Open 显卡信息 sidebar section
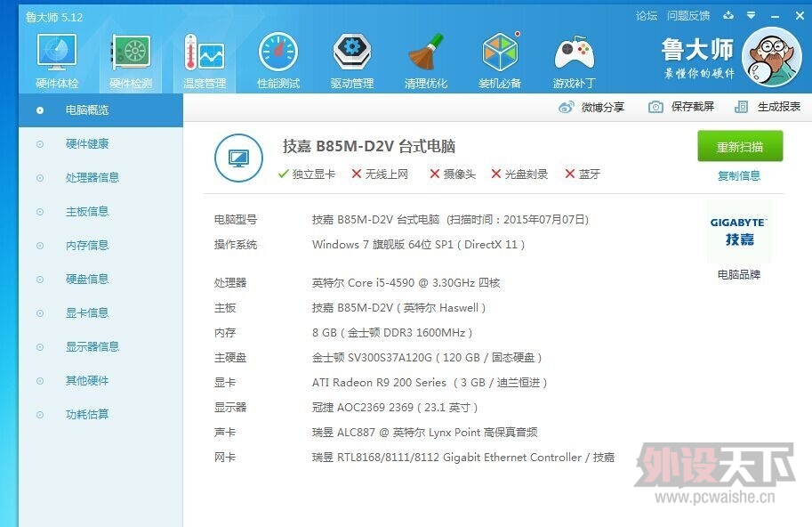The height and width of the screenshot is (527, 812). coord(87,312)
